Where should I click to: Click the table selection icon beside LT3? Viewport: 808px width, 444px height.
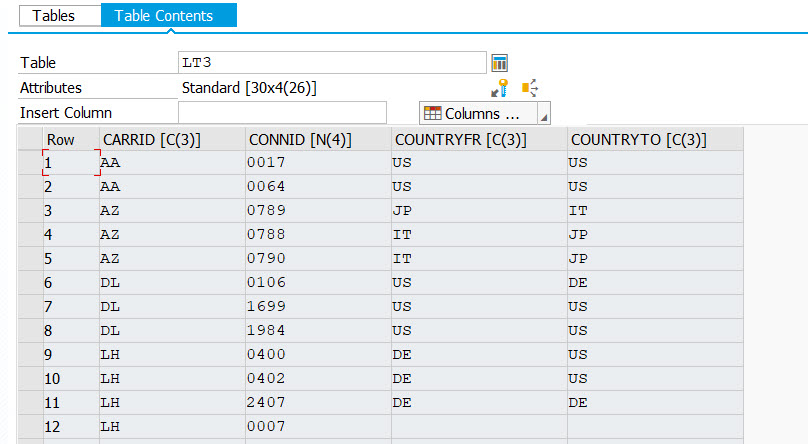500,63
